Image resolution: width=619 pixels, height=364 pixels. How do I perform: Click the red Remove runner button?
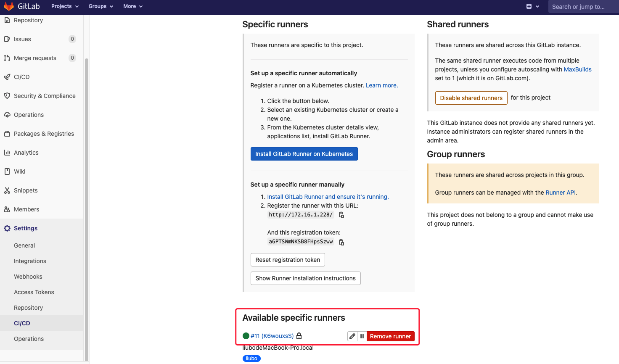pyautogui.click(x=390, y=336)
